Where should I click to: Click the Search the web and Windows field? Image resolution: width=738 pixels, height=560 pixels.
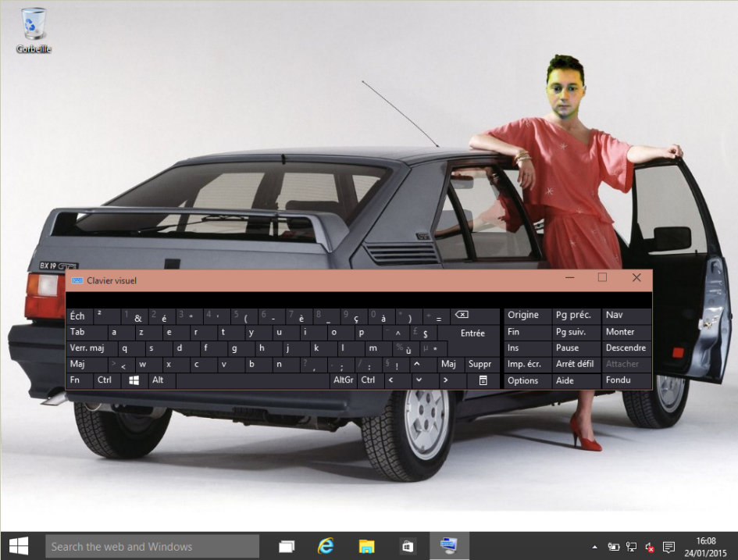point(152,547)
